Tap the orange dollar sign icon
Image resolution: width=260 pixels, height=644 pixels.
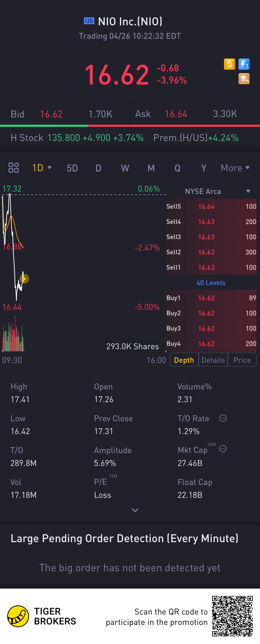click(229, 64)
